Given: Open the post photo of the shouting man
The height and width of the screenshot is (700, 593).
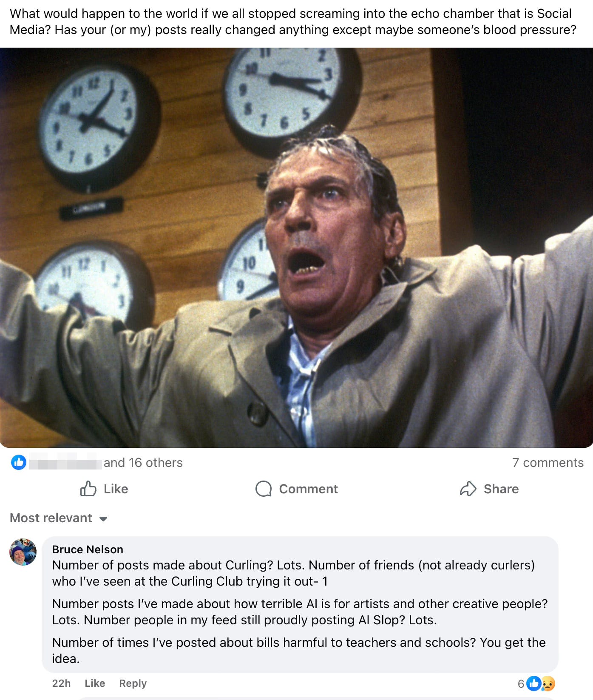Looking at the screenshot, I should pos(296,248).
